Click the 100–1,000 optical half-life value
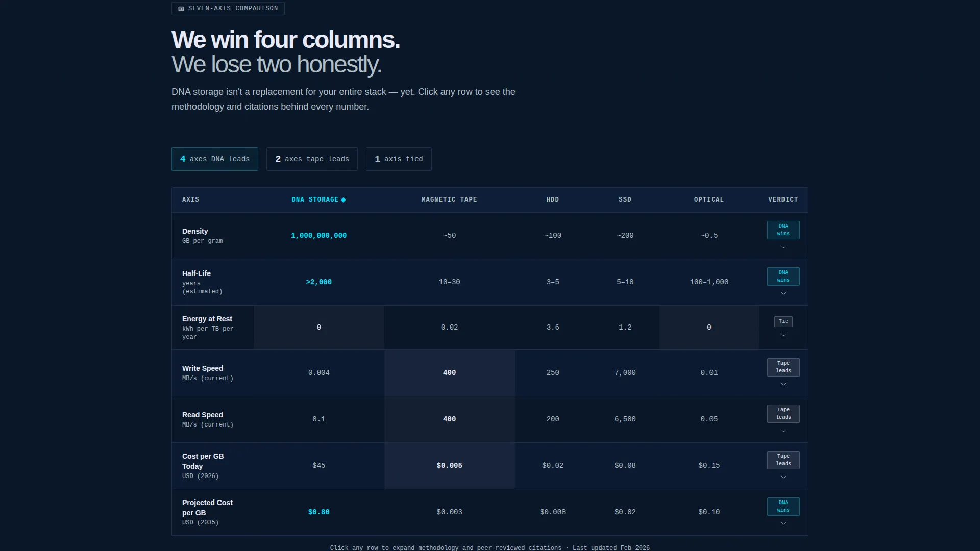Image resolution: width=980 pixels, height=551 pixels. click(709, 282)
